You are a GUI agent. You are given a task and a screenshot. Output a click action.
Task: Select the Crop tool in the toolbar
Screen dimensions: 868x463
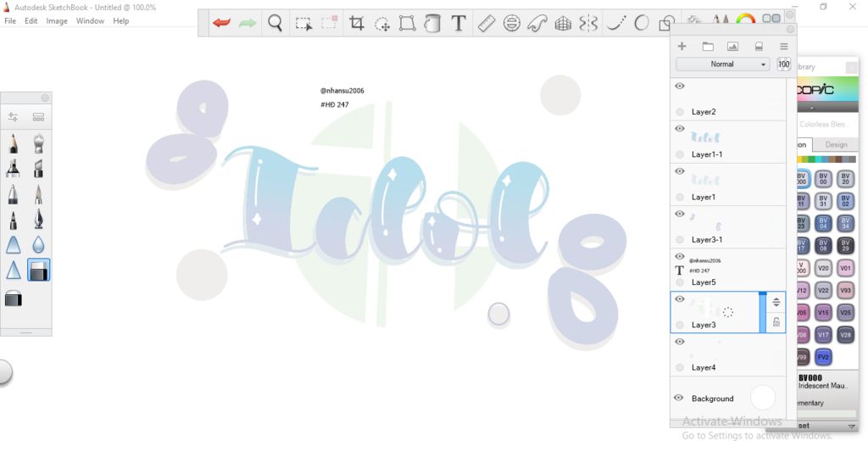[357, 24]
